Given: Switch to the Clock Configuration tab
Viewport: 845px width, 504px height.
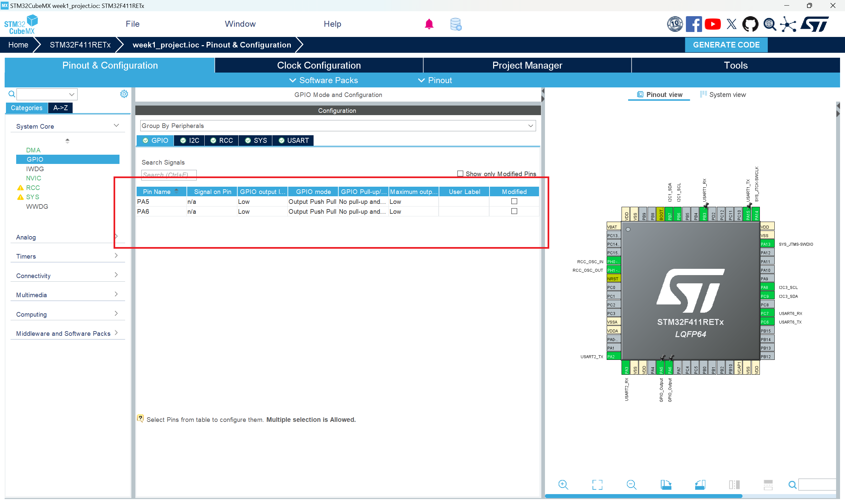Looking at the screenshot, I should [319, 65].
